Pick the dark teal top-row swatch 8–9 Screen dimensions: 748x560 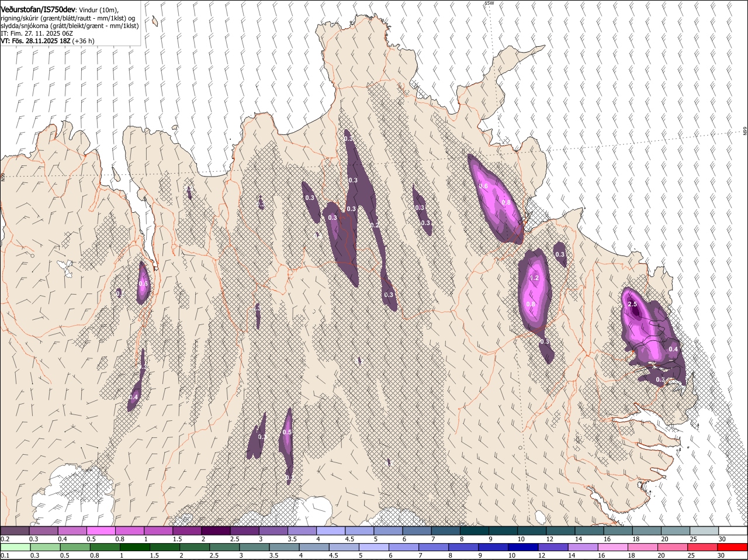475,530
